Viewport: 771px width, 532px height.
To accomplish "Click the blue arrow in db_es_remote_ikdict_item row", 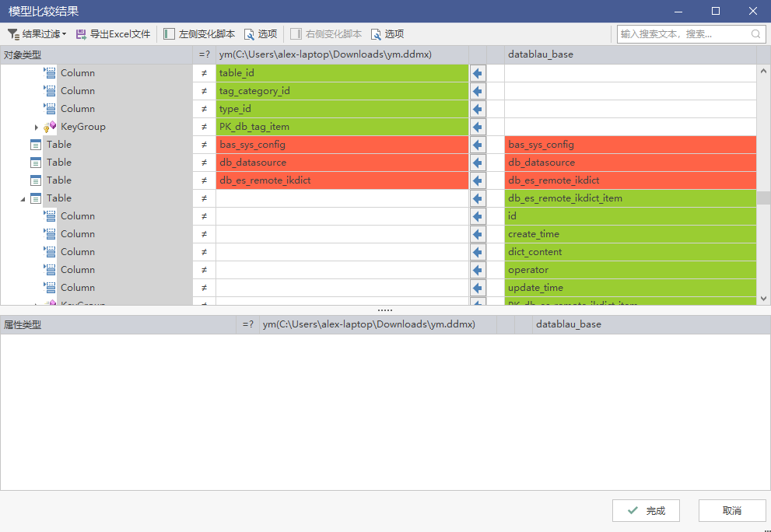I will [478, 198].
